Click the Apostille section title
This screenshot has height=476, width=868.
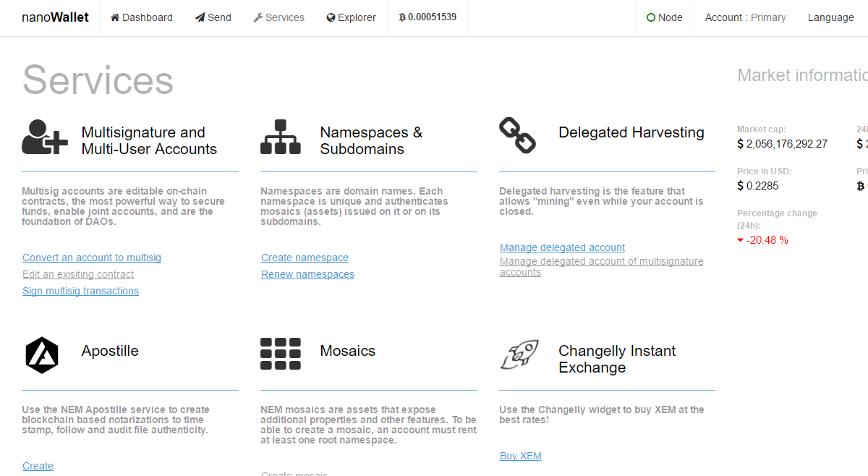[x=110, y=351]
